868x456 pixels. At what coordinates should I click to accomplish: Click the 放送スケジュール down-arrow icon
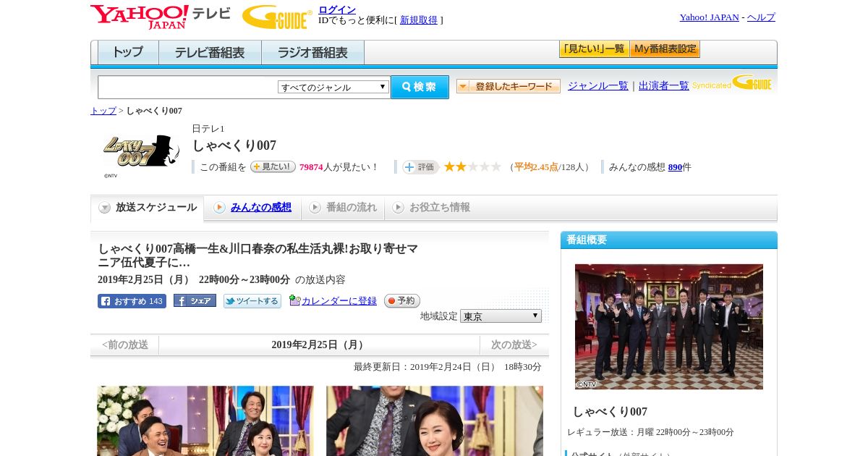click(105, 208)
